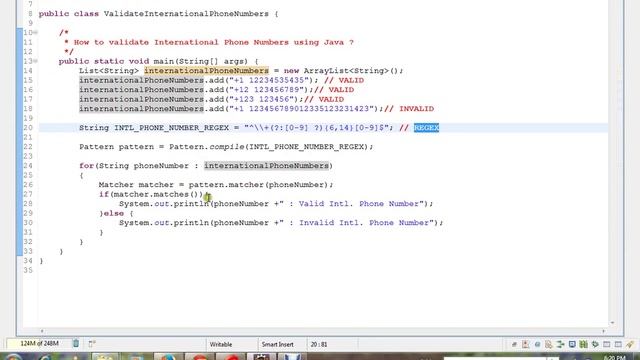Click the regex string literal on line 20

coord(316,128)
